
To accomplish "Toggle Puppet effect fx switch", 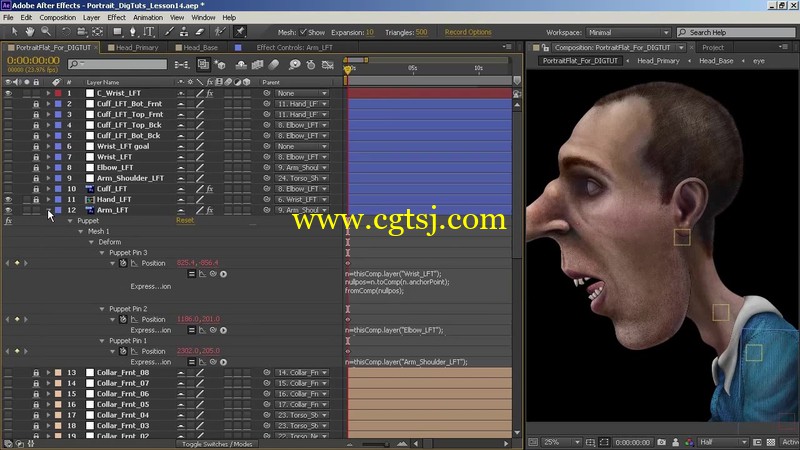I will click(8, 221).
